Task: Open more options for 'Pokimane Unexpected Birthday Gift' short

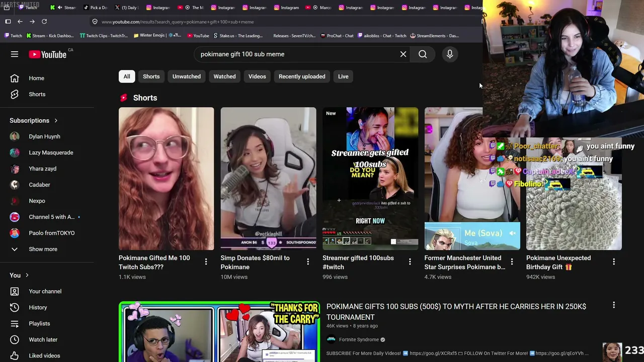Action: pos(614,261)
